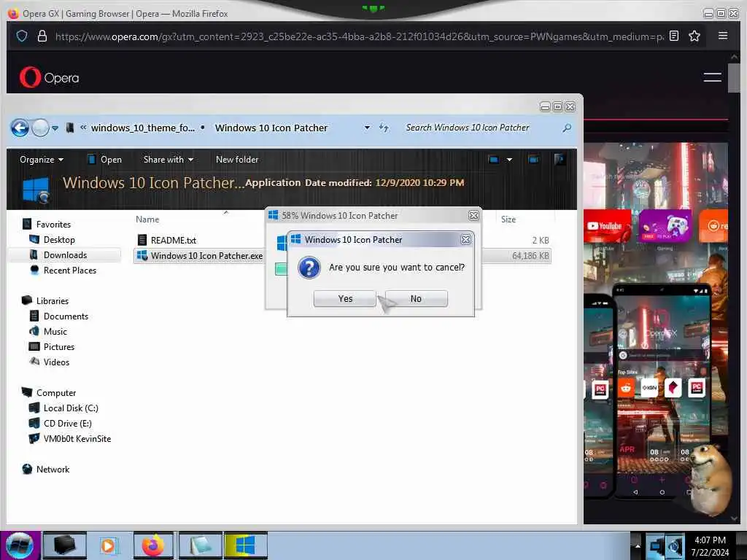Create a New folder
The height and width of the screenshot is (560, 747).
tap(237, 160)
